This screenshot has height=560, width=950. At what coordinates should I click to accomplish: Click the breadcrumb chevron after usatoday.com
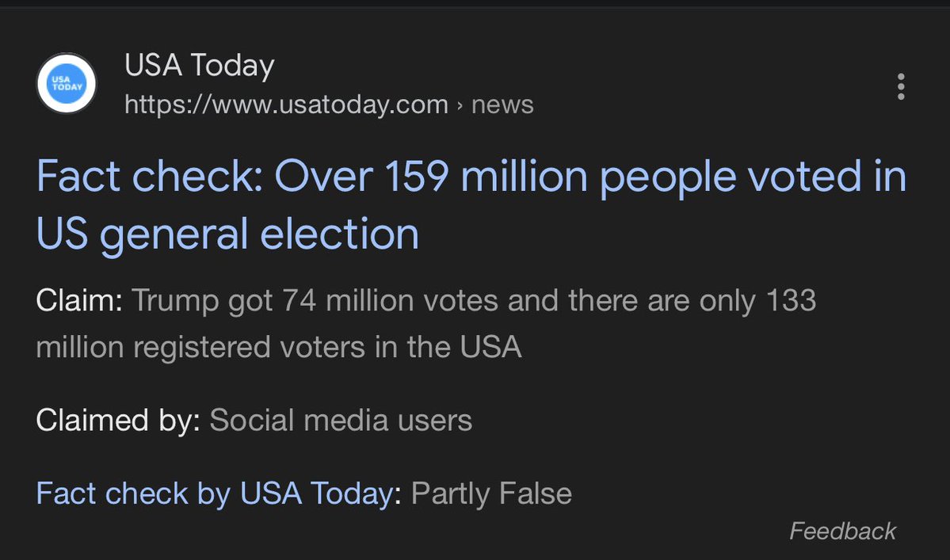point(460,105)
